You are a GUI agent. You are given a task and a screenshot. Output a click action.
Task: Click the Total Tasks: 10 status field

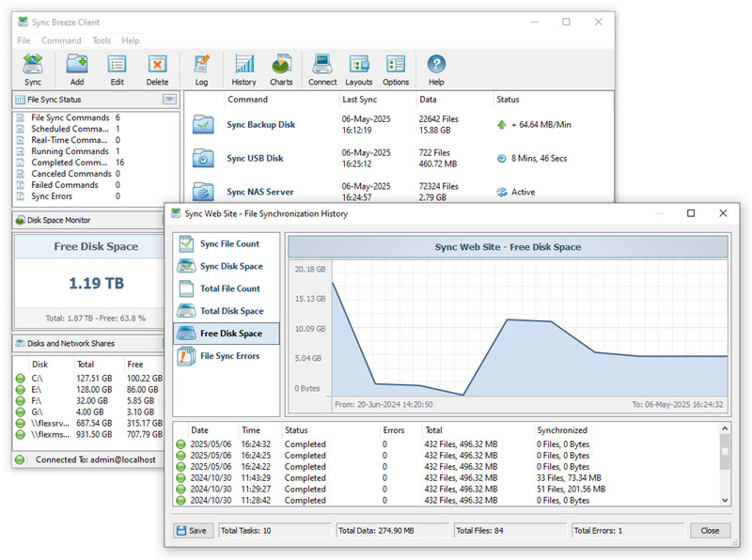pos(274,530)
